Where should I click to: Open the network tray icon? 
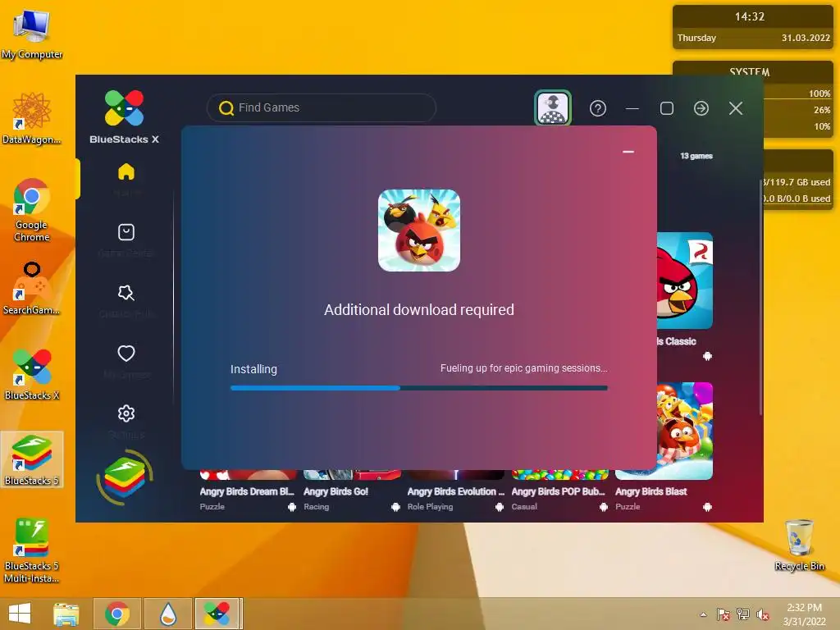[x=743, y=614]
